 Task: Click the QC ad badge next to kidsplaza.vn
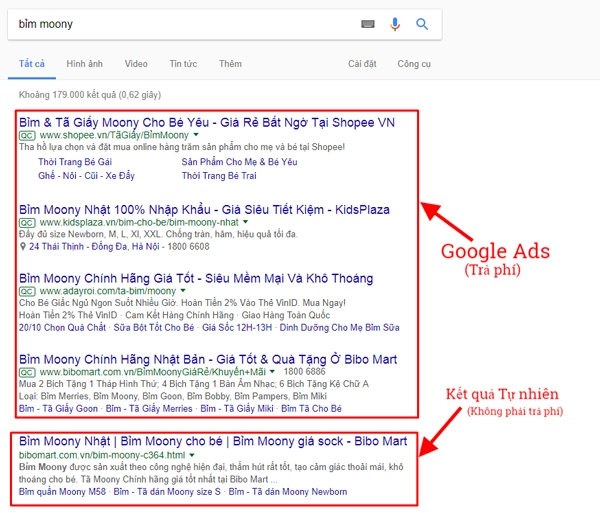[x=27, y=223]
